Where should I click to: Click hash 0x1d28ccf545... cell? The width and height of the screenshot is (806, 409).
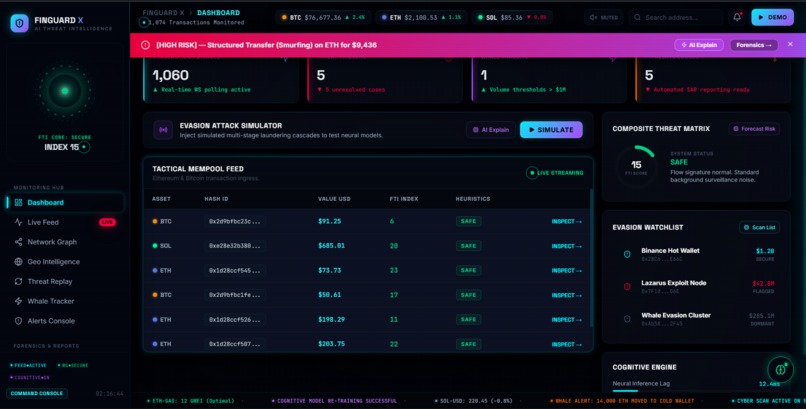234,271
